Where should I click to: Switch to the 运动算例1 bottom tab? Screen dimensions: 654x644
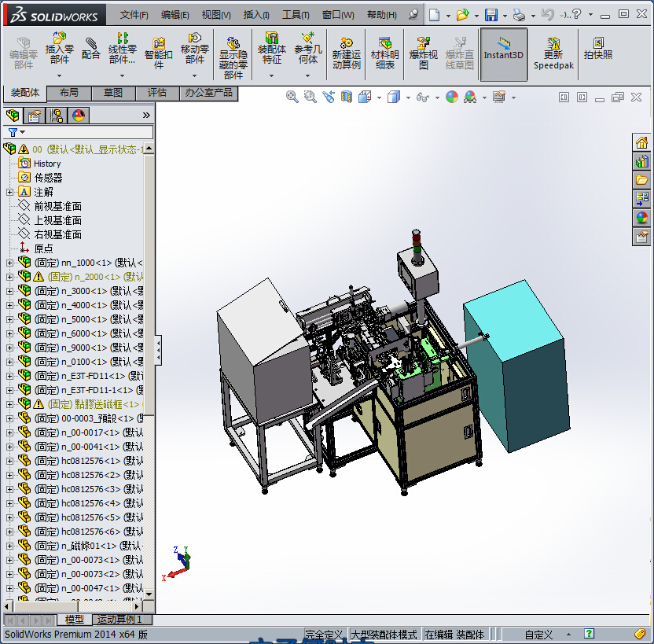coord(119,620)
